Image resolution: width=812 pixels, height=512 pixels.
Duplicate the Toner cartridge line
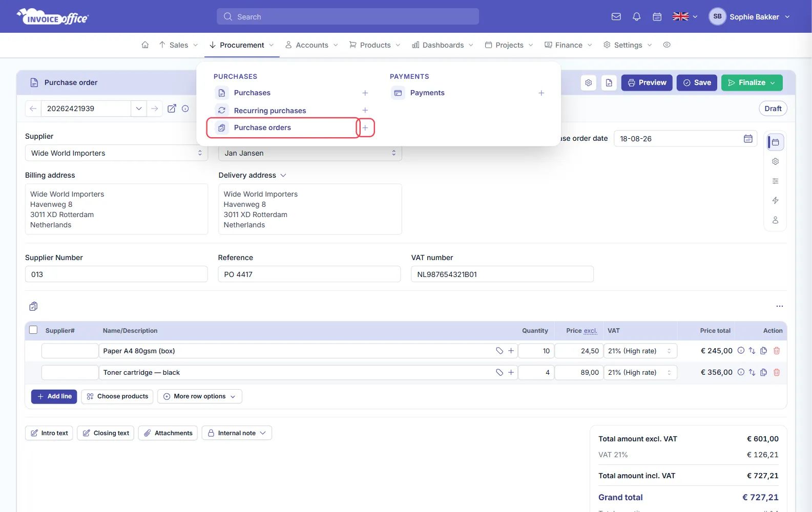763,372
